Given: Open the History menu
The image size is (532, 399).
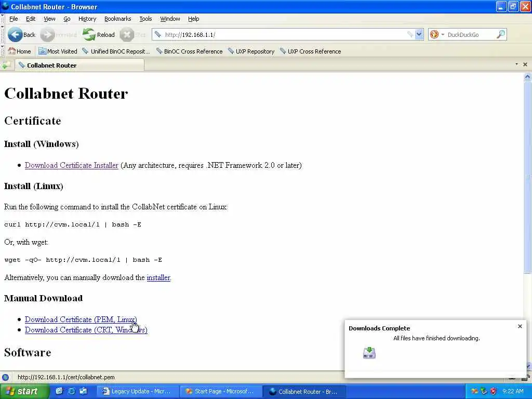Looking at the screenshot, I should pos(87,19).
